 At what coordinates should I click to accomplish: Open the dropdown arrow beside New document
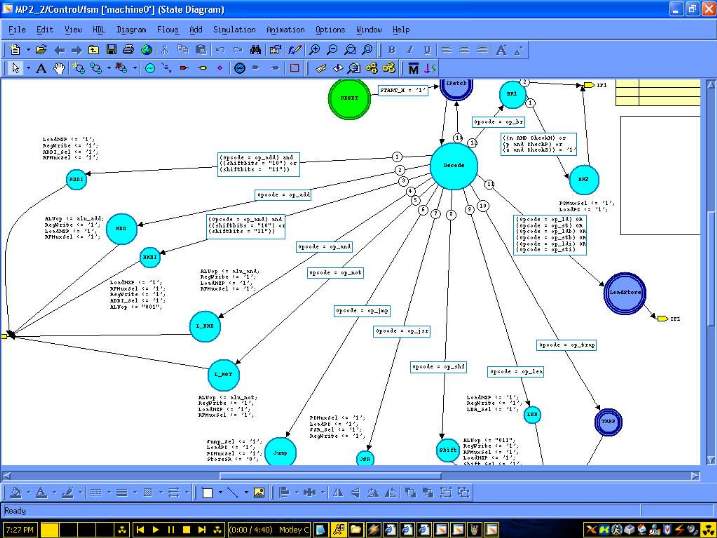pos(27,50)
